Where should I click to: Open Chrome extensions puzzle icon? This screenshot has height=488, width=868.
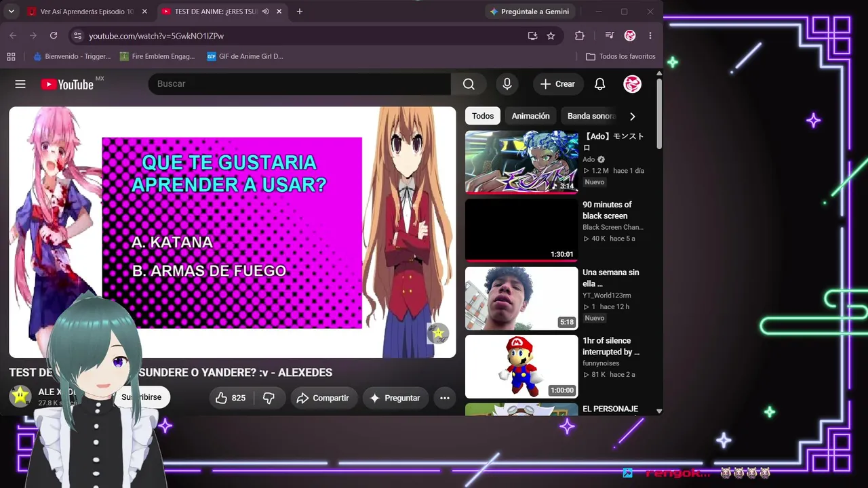click(x=579, y=36)
